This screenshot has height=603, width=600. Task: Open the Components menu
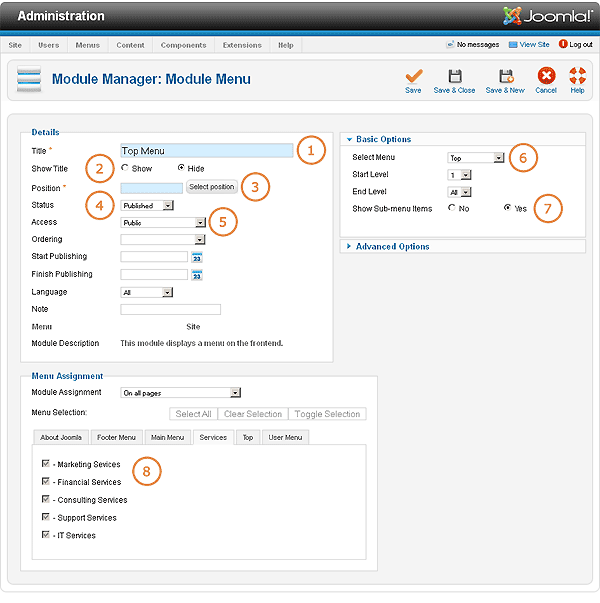click(183, 45)
